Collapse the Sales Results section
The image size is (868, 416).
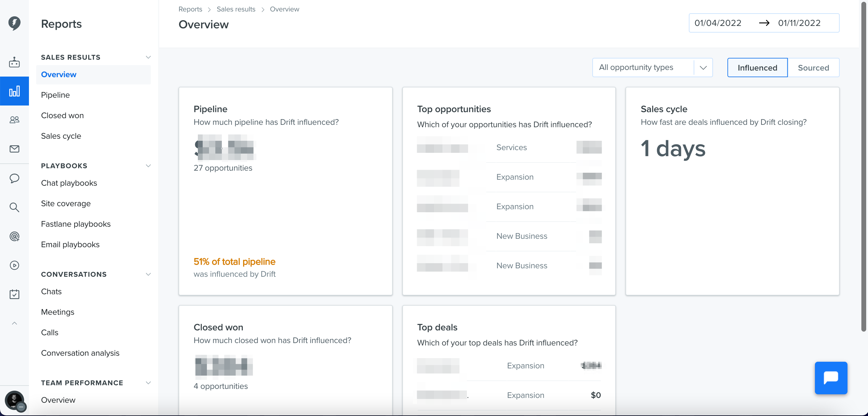148,57
